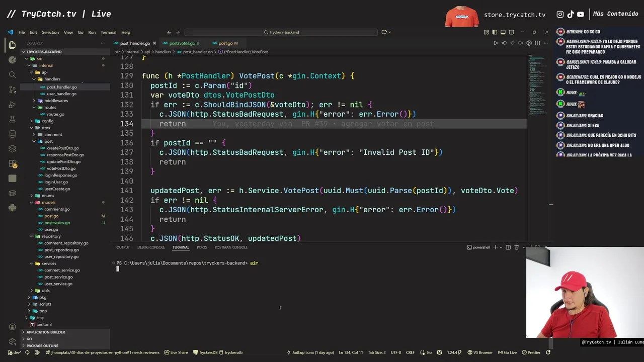This screenshot has height=362, width=644.
Task: Open the File menu
Action: (22, 32)
